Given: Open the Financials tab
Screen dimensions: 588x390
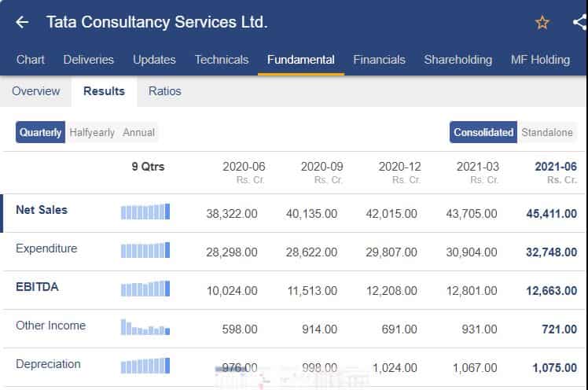Looking at the screenshot, I should tap(379, 60).
